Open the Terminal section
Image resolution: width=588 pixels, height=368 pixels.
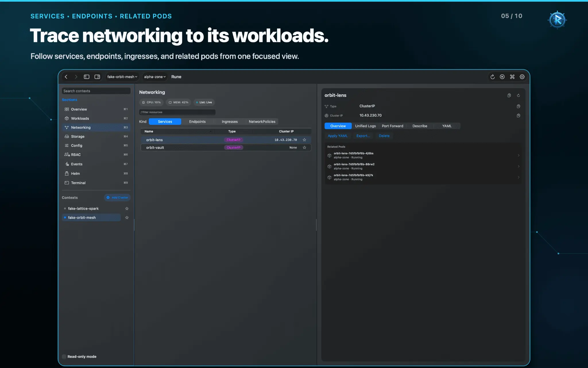96,183
